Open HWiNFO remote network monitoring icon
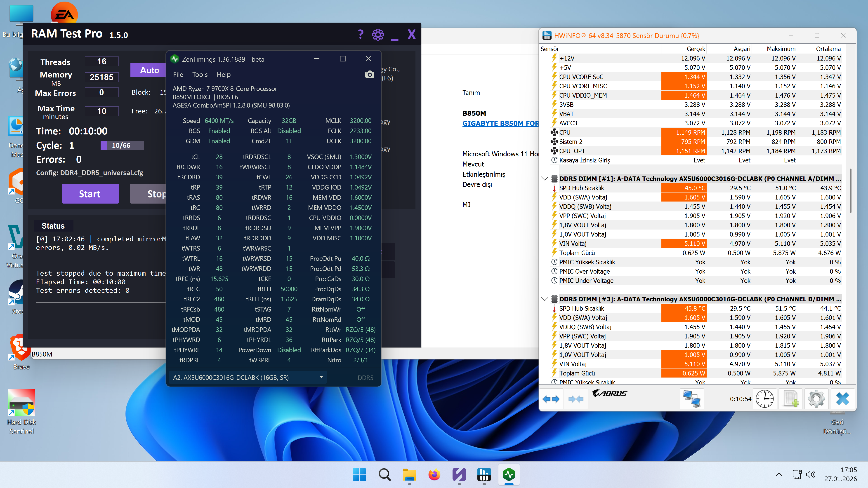Screen dimensions: 868x488 [x=692, y=399]
